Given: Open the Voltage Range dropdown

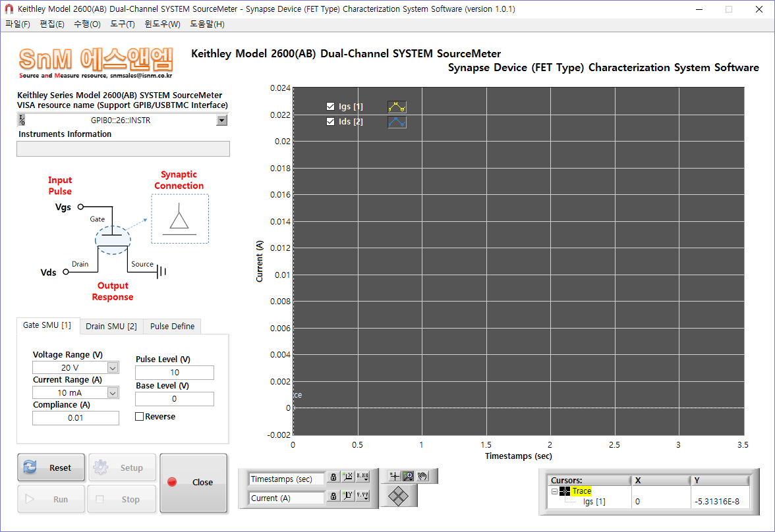Looking at the screenshot, I should click(x=113, y=367).
